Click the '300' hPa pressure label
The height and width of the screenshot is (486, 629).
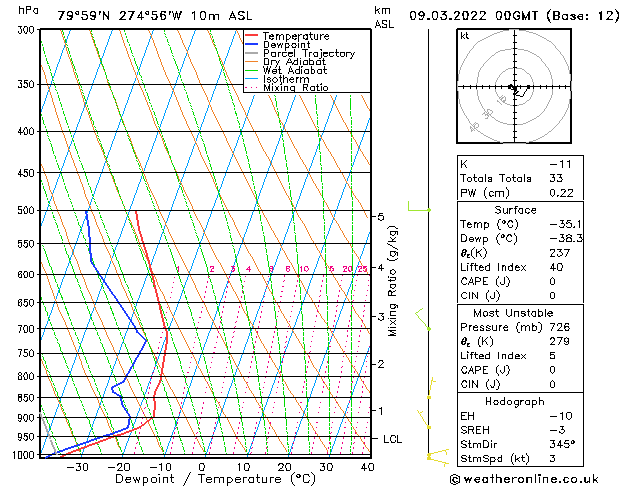27,30
